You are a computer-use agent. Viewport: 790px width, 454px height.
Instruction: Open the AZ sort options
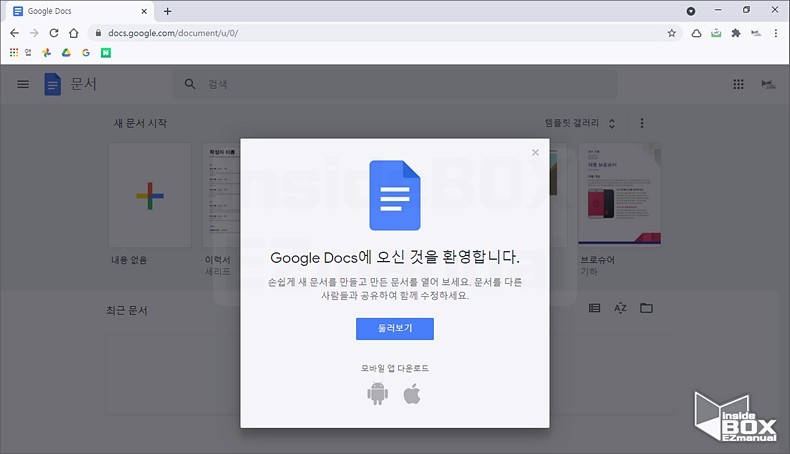tap(620, 308)
